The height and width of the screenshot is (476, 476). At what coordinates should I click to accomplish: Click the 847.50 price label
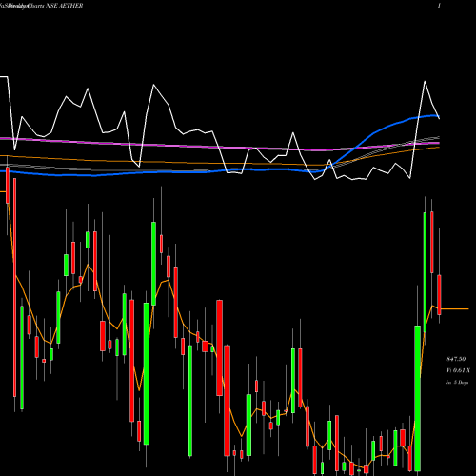456,359
